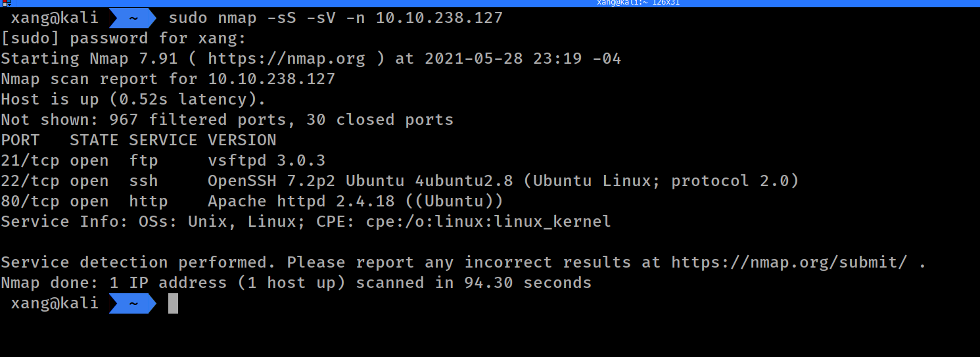Screen dimensions: 980x357
Task: Open the https://nmap.org link
Action: pos(286,59)
